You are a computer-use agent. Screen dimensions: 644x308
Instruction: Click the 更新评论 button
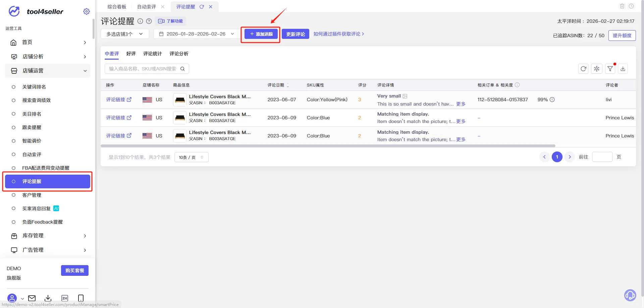click(296, 34)
